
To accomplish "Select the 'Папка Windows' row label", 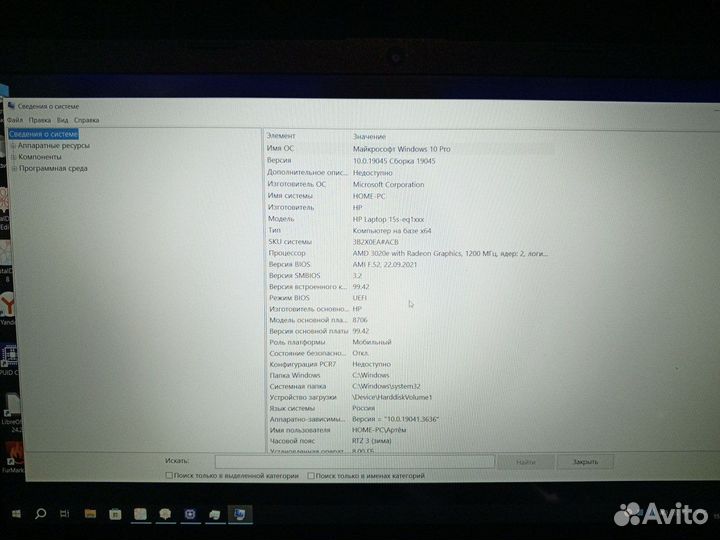I will [x=295, y=375].
